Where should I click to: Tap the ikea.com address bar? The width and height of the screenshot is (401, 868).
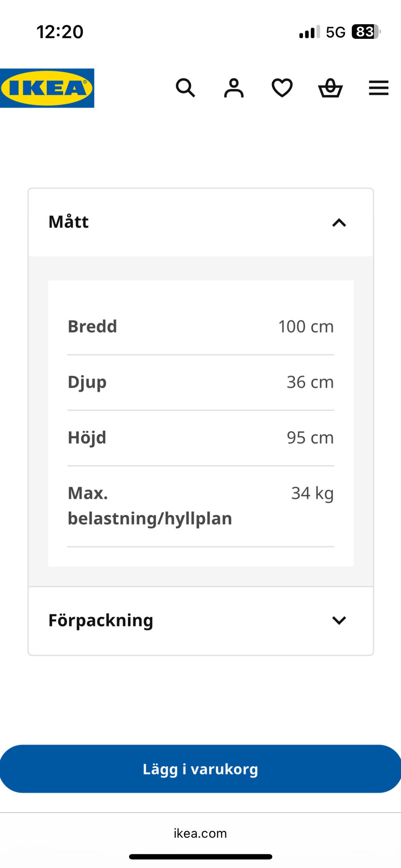point(200,833)
